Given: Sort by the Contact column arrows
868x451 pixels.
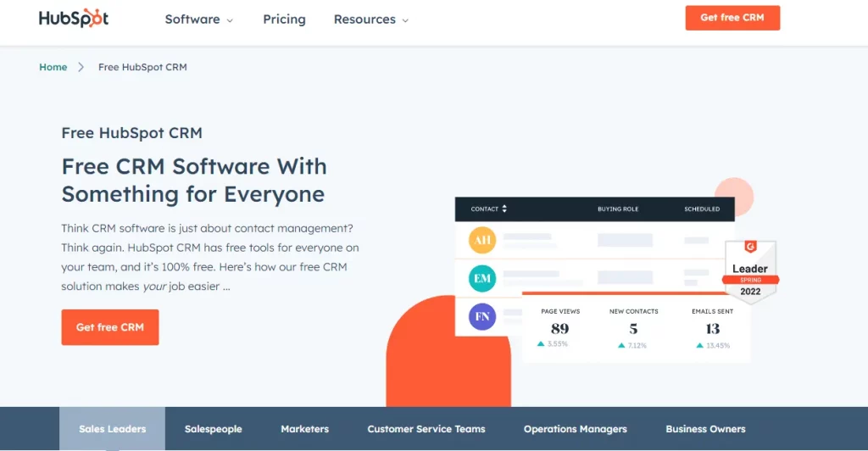Looking at the screenshot, I should pos(504,209).
